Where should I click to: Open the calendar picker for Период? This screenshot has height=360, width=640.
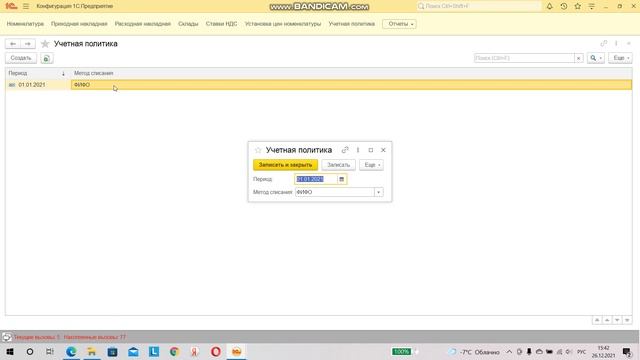pos(342,179)
